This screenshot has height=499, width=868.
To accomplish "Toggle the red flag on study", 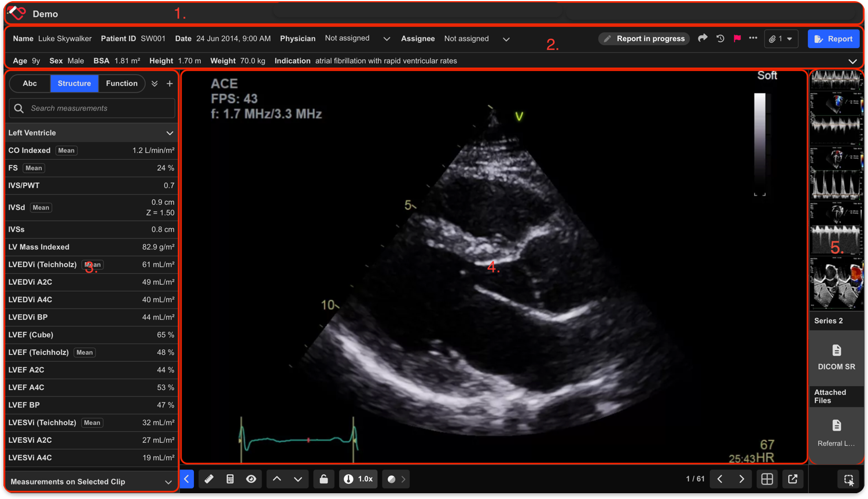I will pos(737,39).
